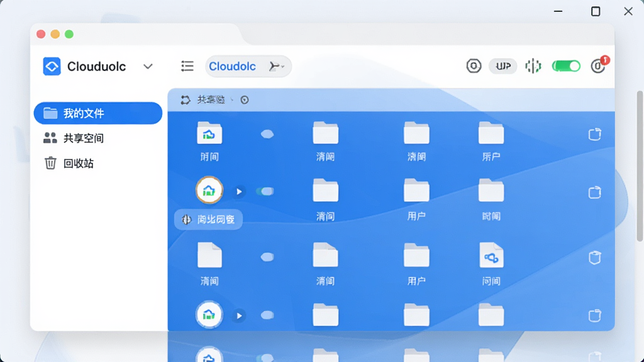Click the copy icon at the end of the second row

click(x=595, y=192)
